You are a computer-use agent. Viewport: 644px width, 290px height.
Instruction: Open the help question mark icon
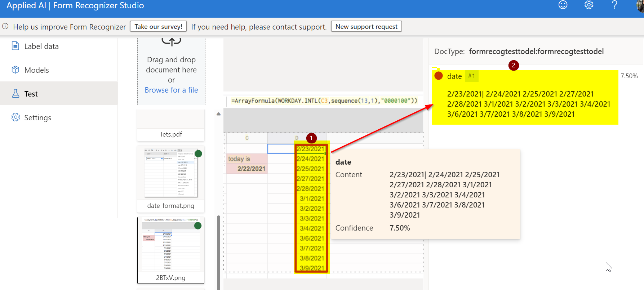click(x=614, y=5)
